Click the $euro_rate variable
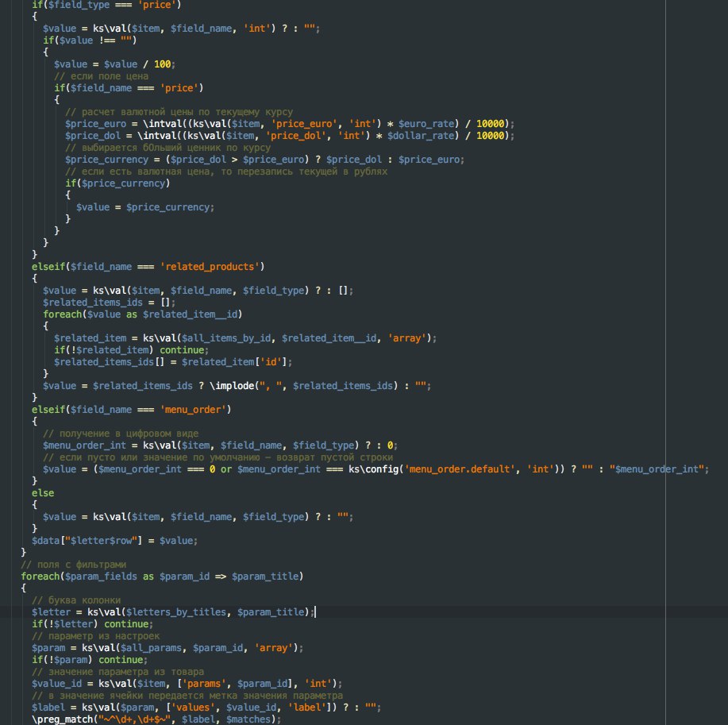Screen dimensions: 728x725 pyautogui.click(x=426, y=124)
